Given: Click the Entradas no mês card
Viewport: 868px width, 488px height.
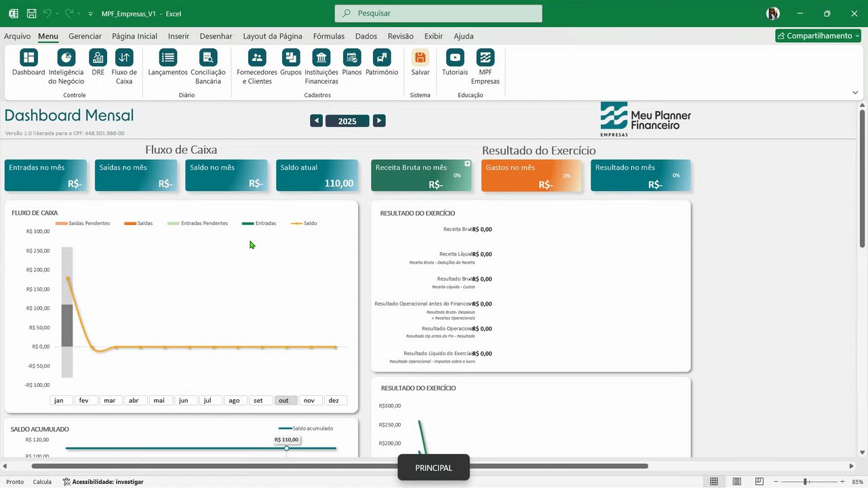Looking at the screenshot, I should pyautogui.click(x=45, y=176).
